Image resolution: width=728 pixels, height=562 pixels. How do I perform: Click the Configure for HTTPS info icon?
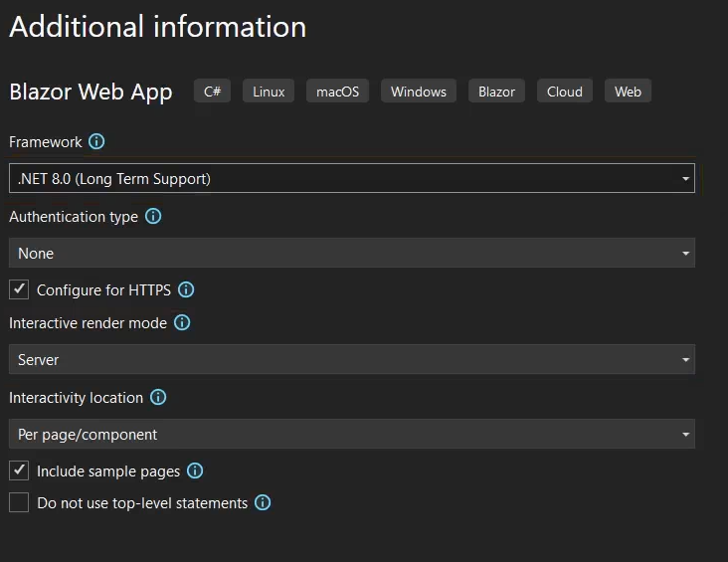tap(186, 289)
